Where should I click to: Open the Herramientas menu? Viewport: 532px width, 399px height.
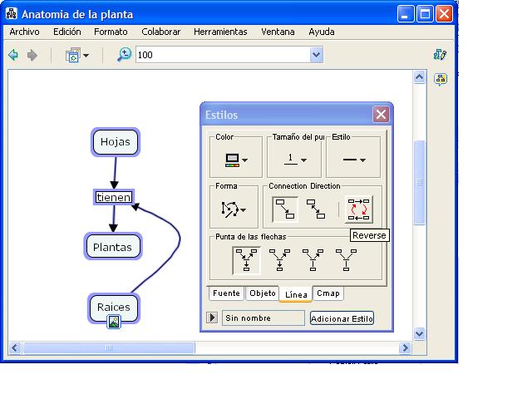pos(220,32)
